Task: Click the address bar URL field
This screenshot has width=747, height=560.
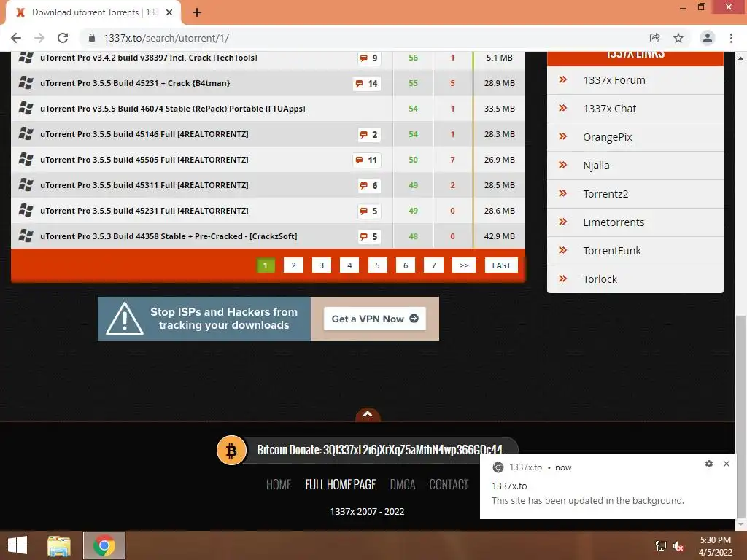Action: (x=362, y=38)
